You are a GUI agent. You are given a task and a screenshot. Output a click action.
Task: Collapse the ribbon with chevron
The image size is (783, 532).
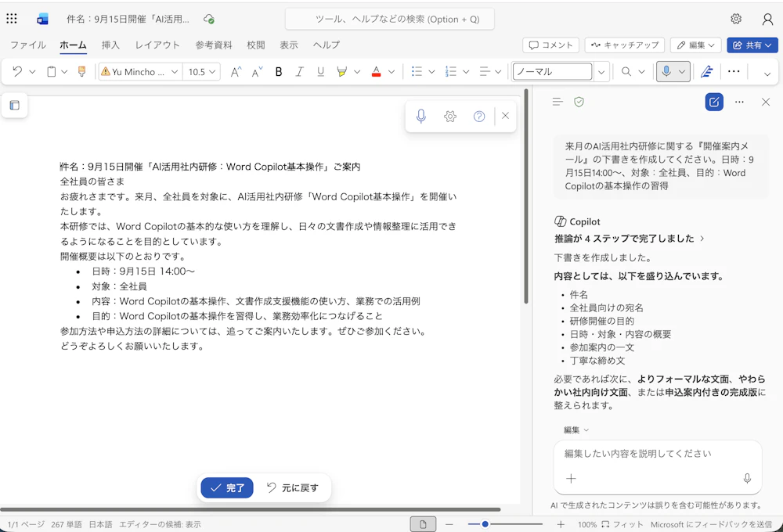(x=767, y=74)
